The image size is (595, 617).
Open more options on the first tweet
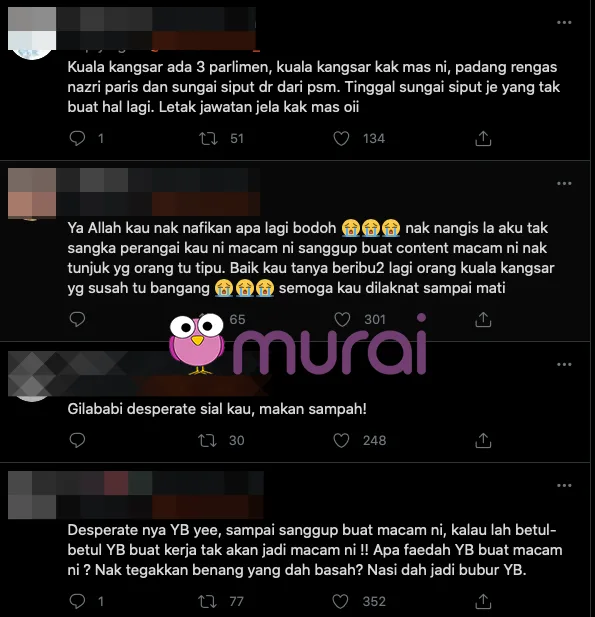pos(564,22)
